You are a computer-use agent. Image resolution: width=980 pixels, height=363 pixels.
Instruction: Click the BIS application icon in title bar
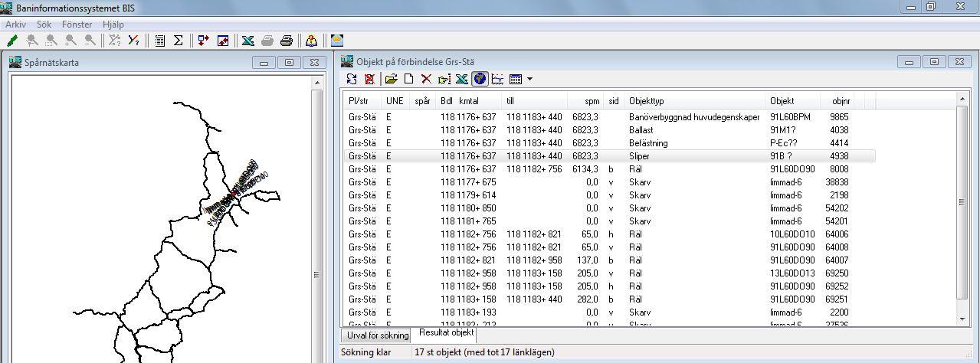coord(7,7)
